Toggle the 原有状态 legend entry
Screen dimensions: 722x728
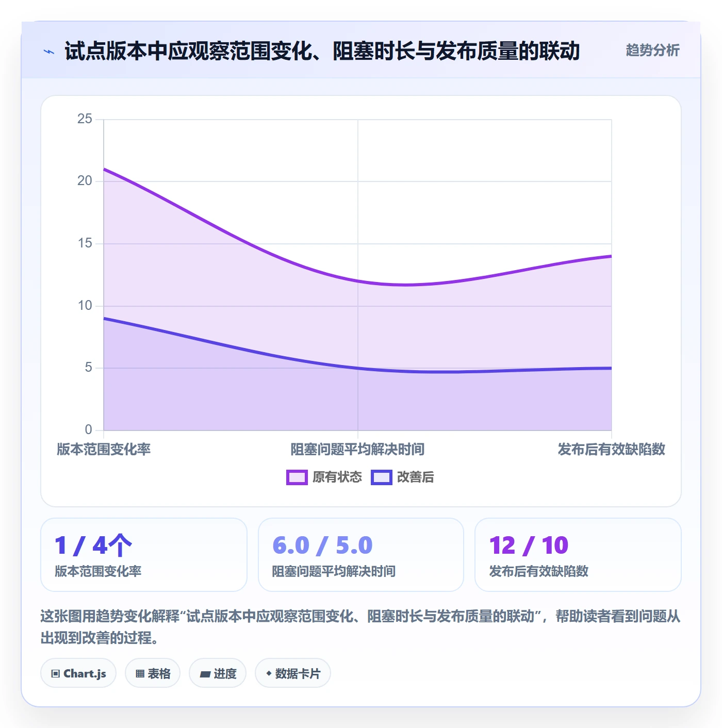[x=324, y=477]
